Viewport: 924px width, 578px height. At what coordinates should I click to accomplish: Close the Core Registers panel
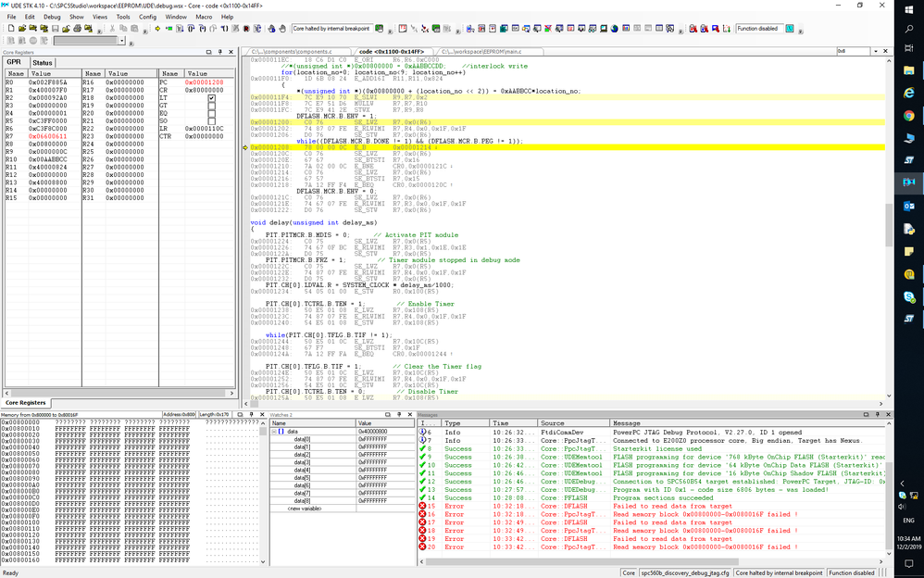231,52
